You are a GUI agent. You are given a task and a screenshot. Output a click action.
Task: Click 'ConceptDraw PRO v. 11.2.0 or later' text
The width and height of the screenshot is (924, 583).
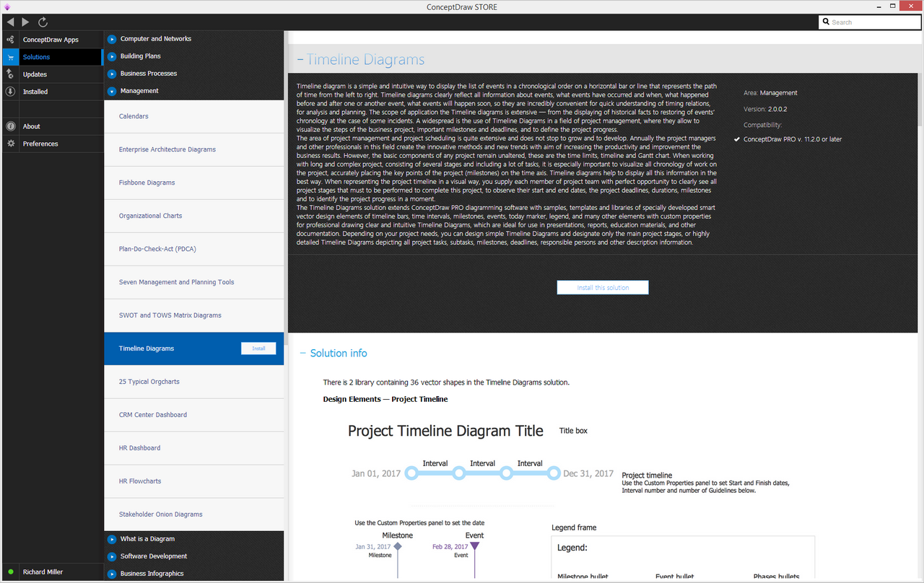click(793, 139)
